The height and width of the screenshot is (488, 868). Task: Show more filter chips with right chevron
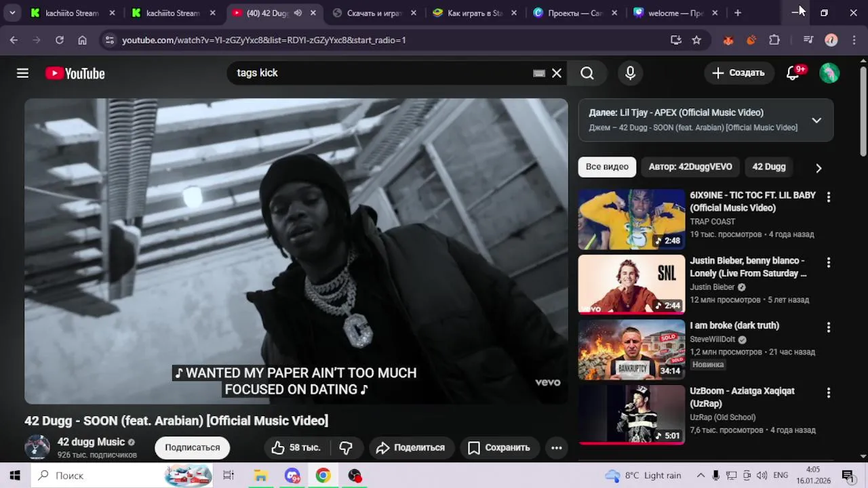pyautogui.click(x=818, y=167)
